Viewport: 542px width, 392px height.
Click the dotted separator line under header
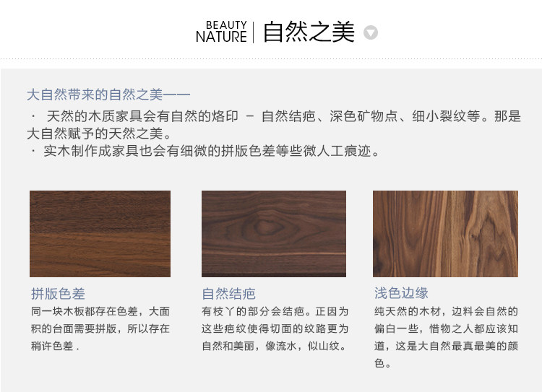(x=271, y=58)
